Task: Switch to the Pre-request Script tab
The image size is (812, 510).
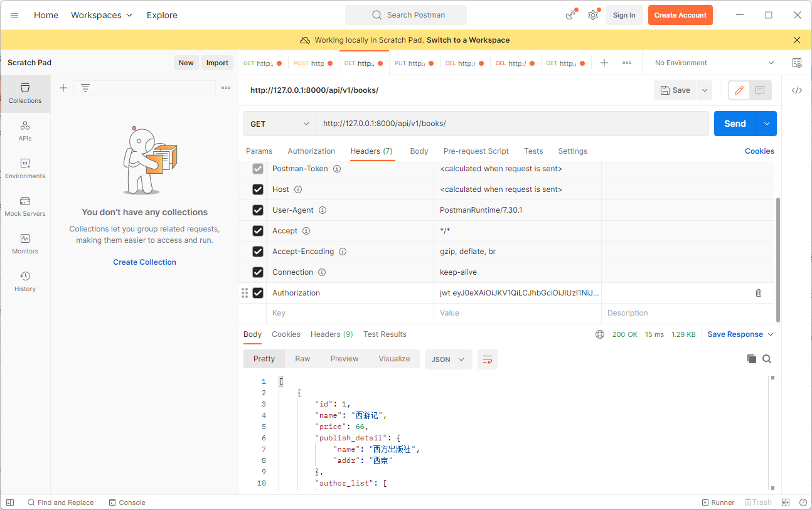Action: click(x=476, y=151)
